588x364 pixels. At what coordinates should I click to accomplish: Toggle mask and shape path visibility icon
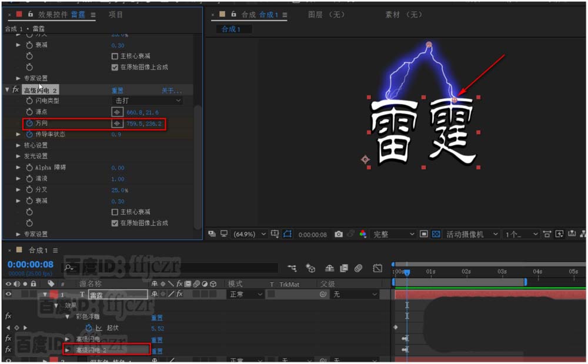click(288, 234)
